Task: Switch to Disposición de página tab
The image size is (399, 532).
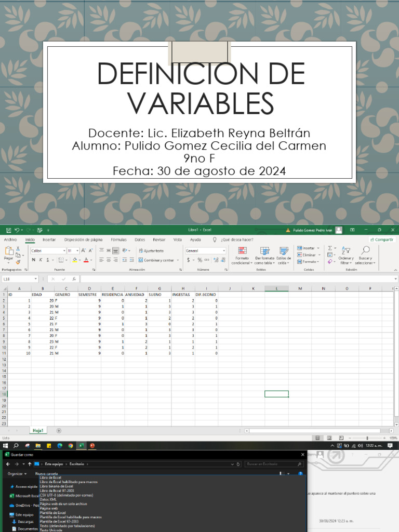Action: 83,240
